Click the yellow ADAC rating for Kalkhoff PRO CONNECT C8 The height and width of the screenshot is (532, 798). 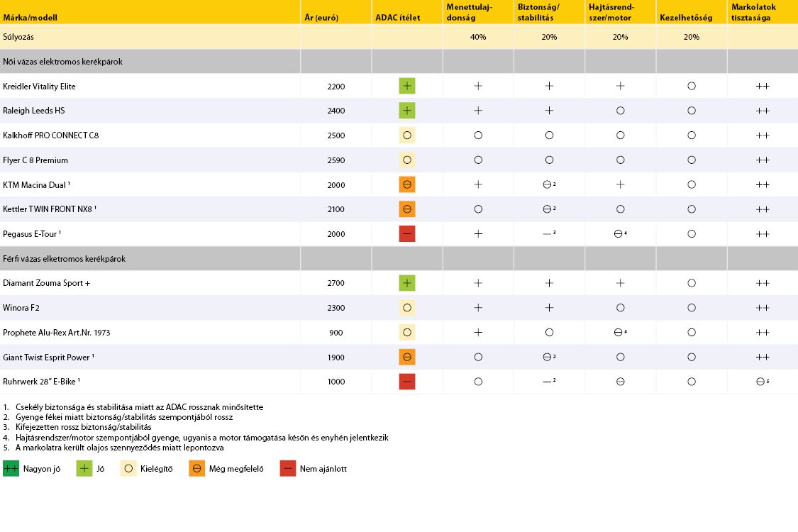[x=407, y=135]
